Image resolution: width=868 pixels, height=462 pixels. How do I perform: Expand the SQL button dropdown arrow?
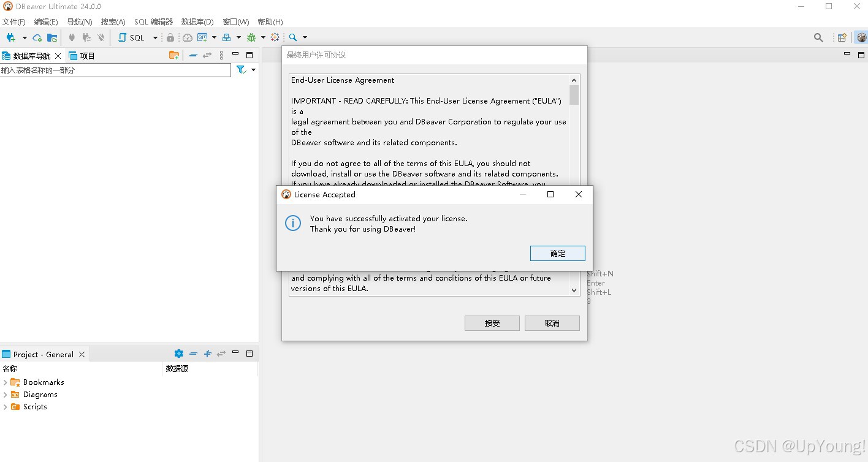pyautogui.click(x=155, y=37)
